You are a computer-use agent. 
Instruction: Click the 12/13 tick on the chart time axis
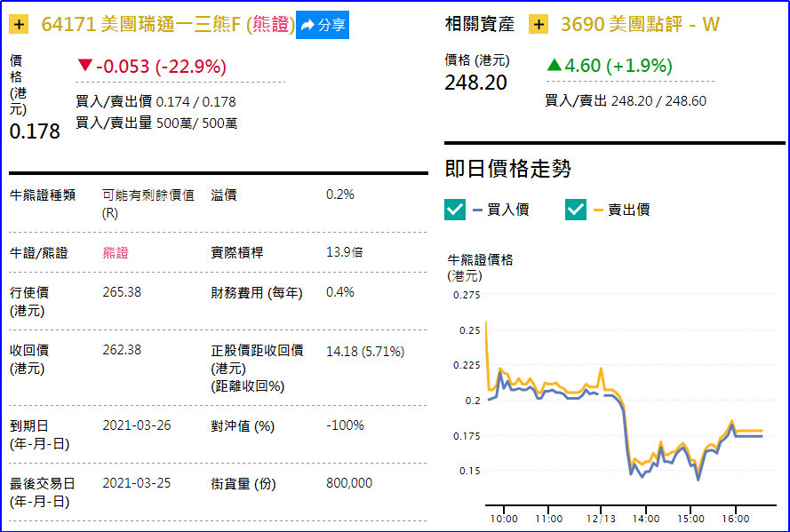tap(601, 519)
